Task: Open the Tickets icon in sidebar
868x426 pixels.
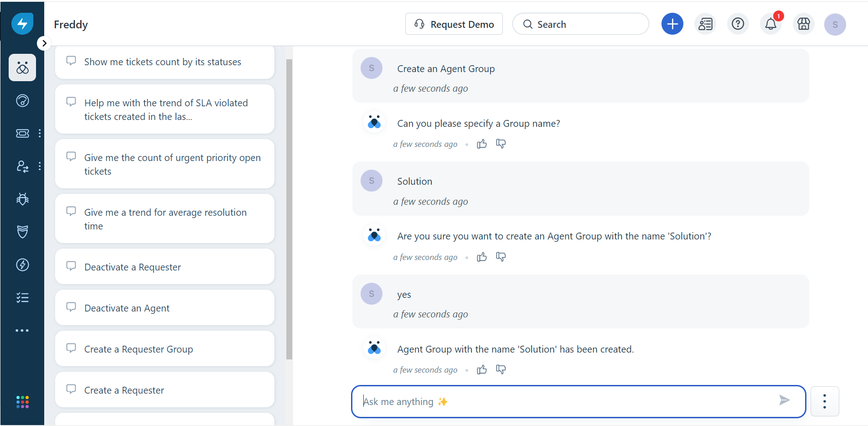Action: pyautogui.click(x=22, y=133)
